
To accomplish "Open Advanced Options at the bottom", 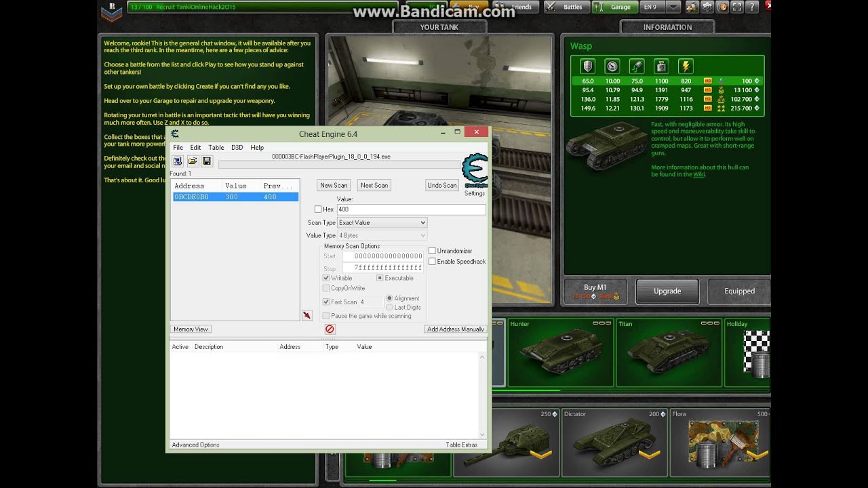I will point(195,445).
